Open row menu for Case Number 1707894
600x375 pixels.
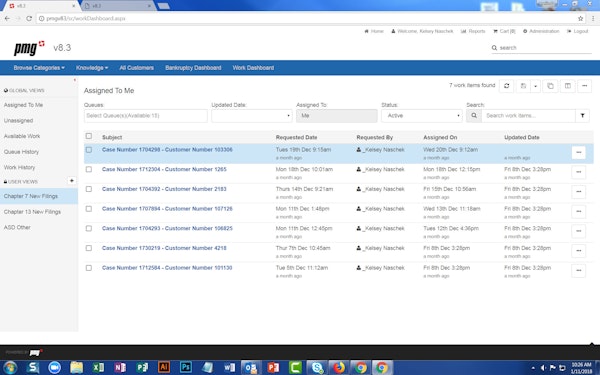coord(579,212)
